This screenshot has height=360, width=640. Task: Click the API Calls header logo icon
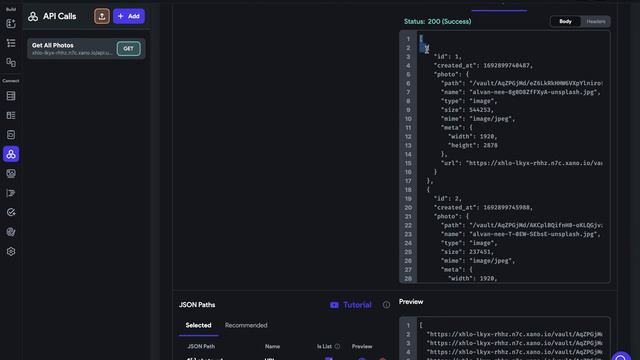pyautogui.click(x=33, y=16)
